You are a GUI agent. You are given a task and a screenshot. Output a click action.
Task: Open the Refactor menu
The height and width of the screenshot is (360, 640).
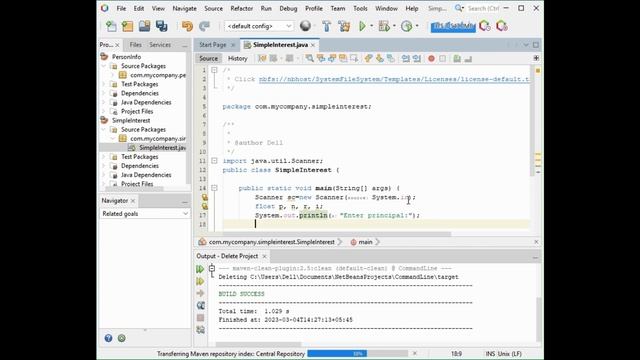pyautogui.click(x=242, y=8)
